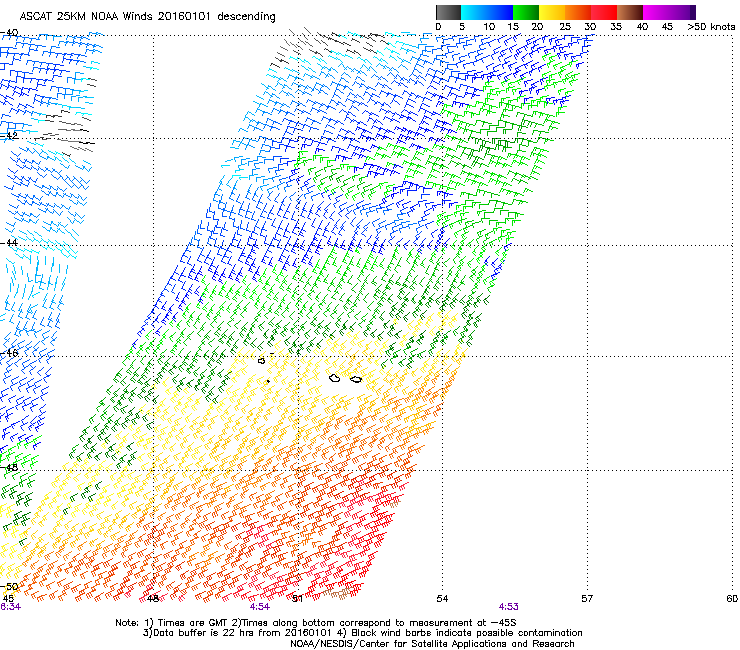The image size is (740, 650).
Task: Click the legend tick label '10'
Action: click(489, 27)
